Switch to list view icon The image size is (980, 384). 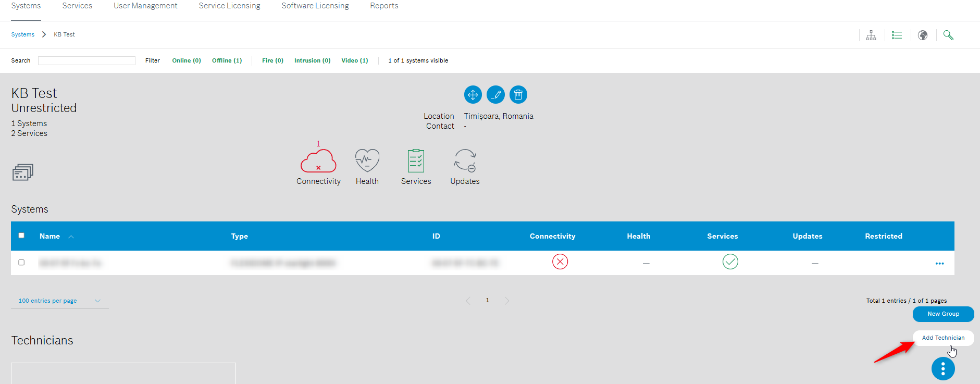tap(897, 35)
